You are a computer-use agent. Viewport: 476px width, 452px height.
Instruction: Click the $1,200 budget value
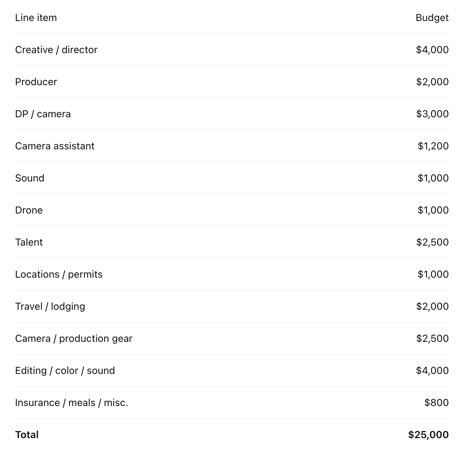coord(433,146)
